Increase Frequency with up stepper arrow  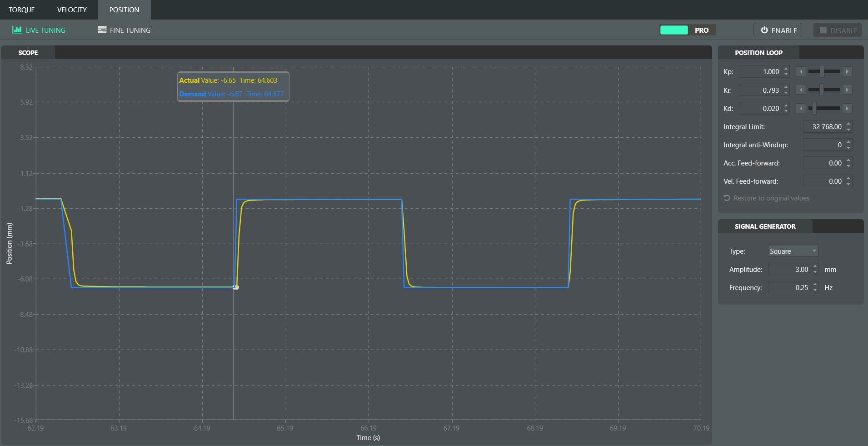coord(815,285)
